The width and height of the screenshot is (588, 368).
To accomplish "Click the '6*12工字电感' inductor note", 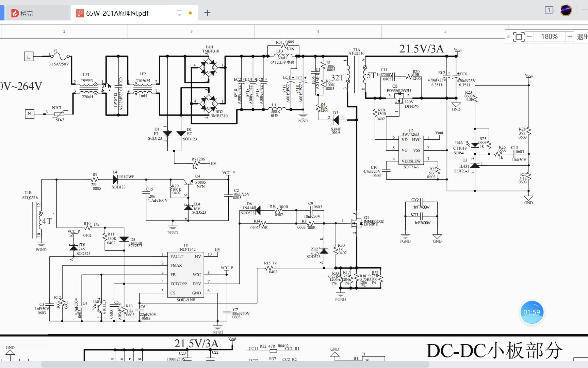I will tap(282, 62).
